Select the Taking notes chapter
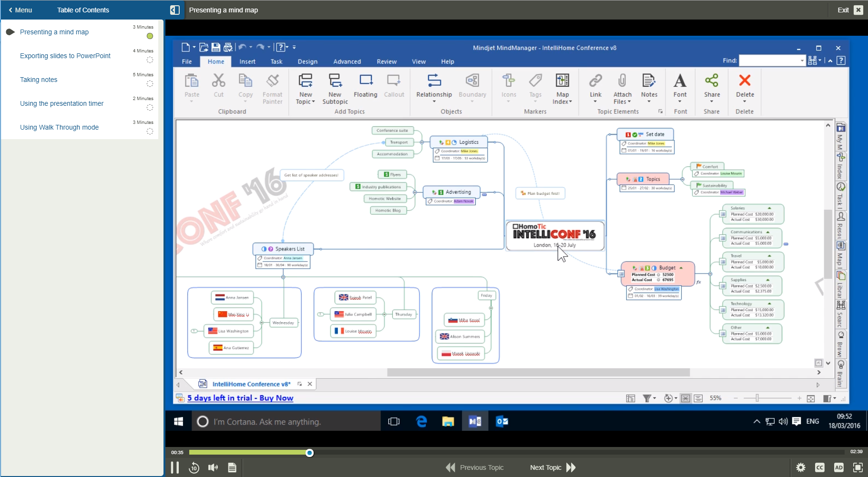This screenshot has width=868, height=477. coord(38,80)
